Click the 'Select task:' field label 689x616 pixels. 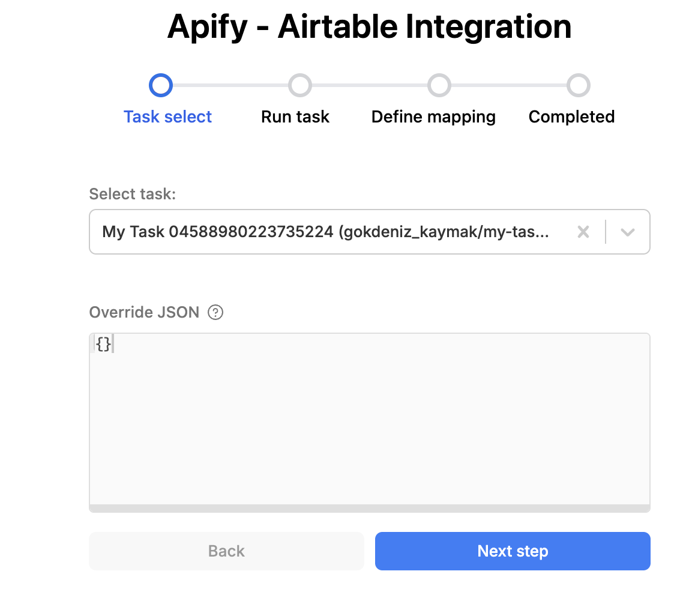(132, 194)
